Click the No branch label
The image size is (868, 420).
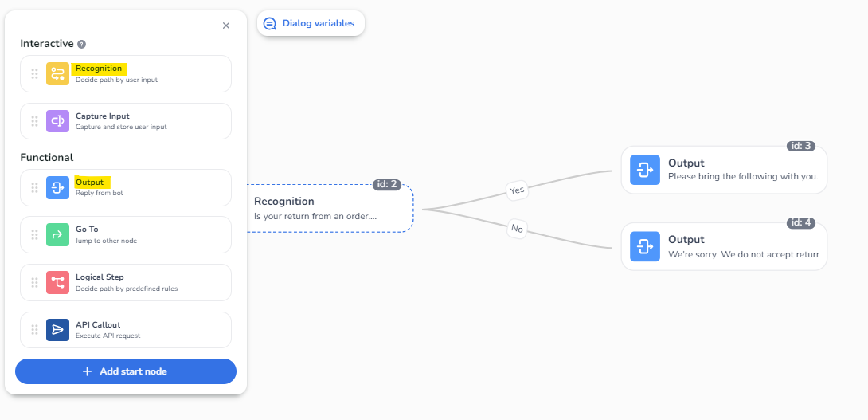[x=518, y=229]
